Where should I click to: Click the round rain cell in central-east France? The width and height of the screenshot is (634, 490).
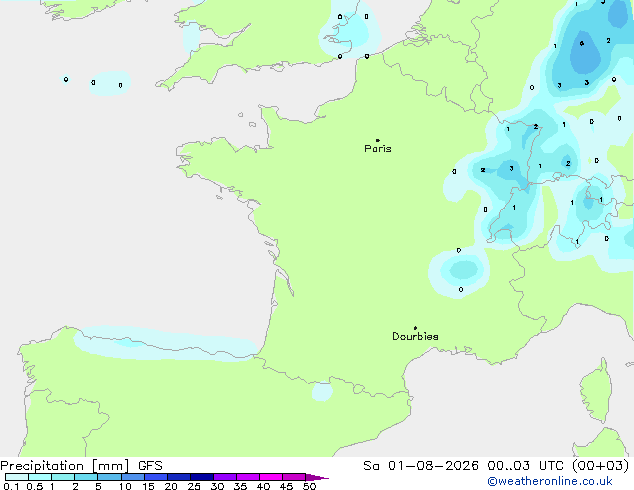(x=460, y=272)
